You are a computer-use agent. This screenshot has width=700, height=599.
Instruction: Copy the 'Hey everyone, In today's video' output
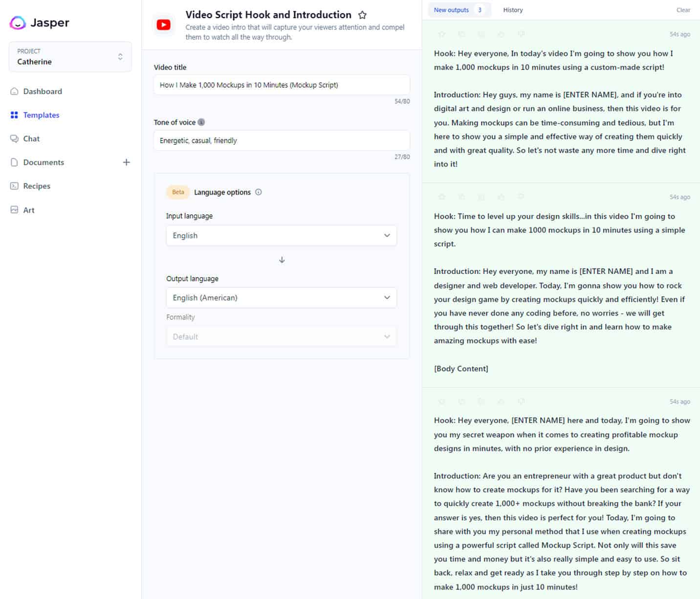pos(461,34)
